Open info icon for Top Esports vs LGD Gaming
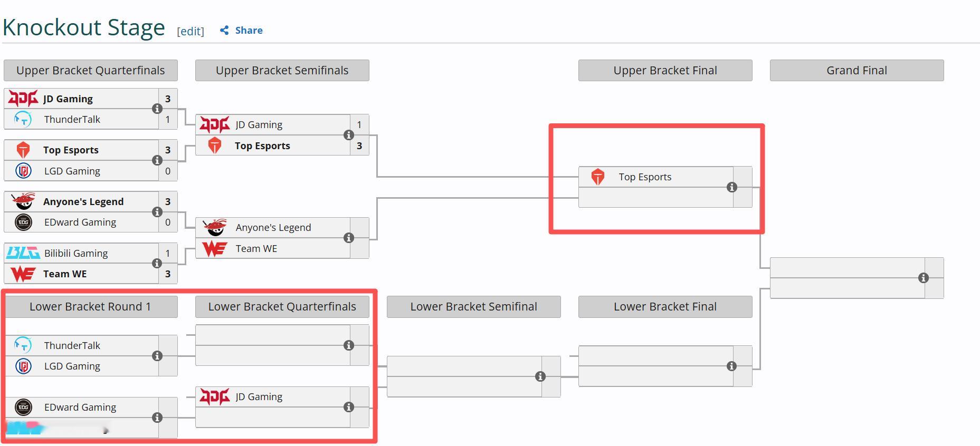This screenshot has width=980, height=446. [x=157, y=160]
